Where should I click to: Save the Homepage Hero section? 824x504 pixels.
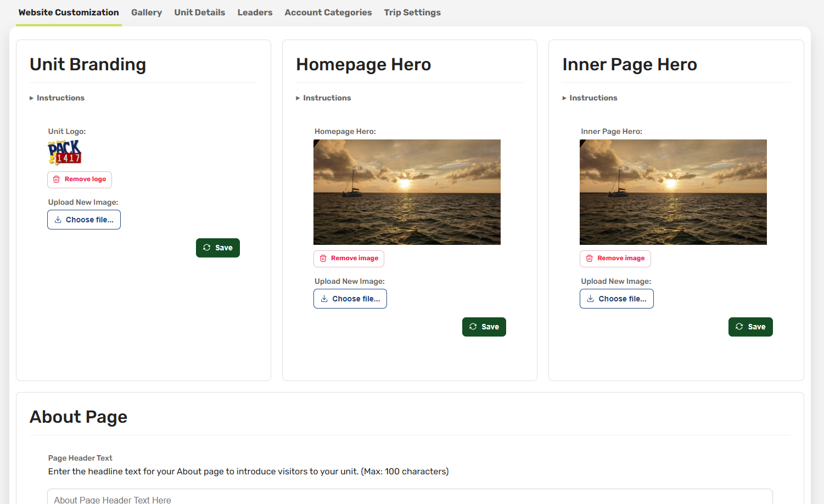click(x=484, y=327)
